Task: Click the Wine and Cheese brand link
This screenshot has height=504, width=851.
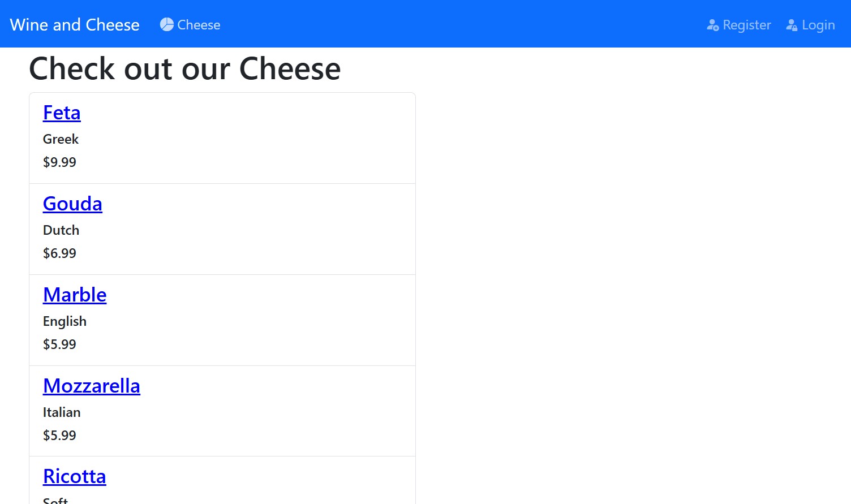Action: (74, 25)
